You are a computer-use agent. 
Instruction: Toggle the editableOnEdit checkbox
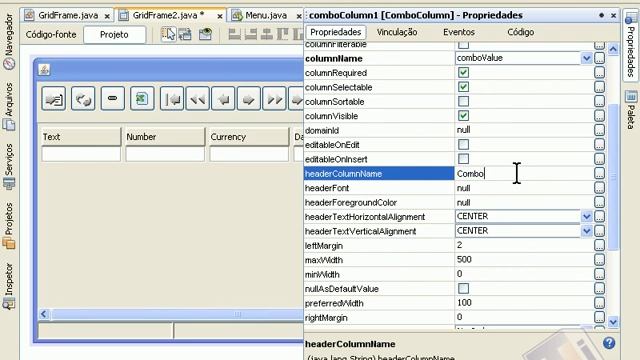[x=463, y=144]
